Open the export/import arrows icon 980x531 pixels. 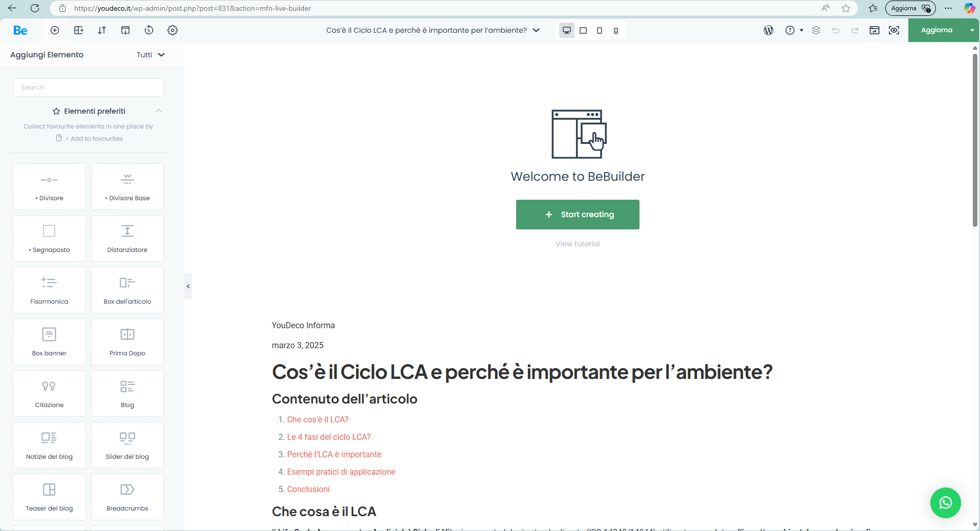tap(102, 30)
